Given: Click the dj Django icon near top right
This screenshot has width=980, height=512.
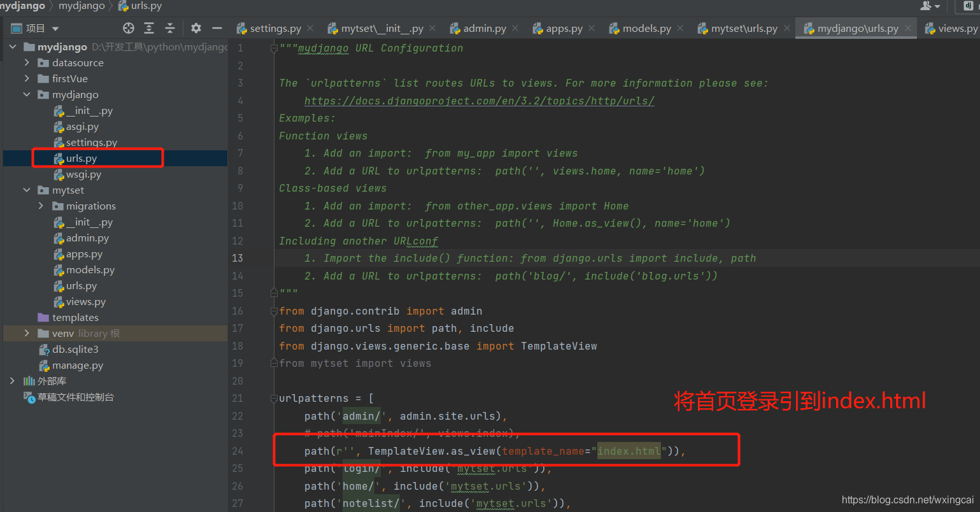Looking at the screenshot, I should (969, 6).
